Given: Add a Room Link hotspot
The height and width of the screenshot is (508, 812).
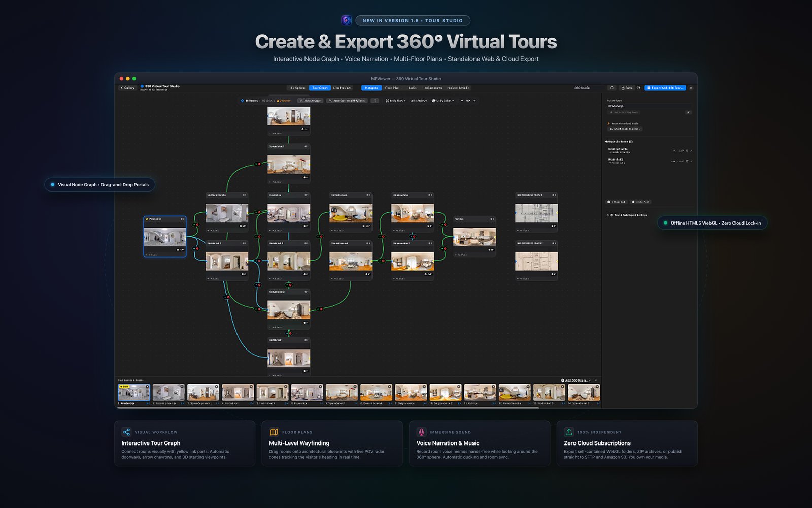Looking at the screenshot, I should coord(617,202).
